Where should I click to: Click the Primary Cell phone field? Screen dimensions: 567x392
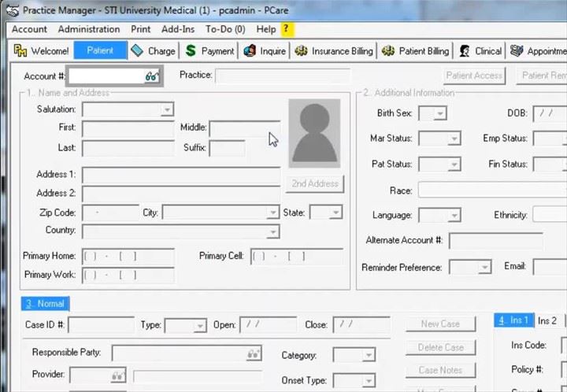pos(297,257)
